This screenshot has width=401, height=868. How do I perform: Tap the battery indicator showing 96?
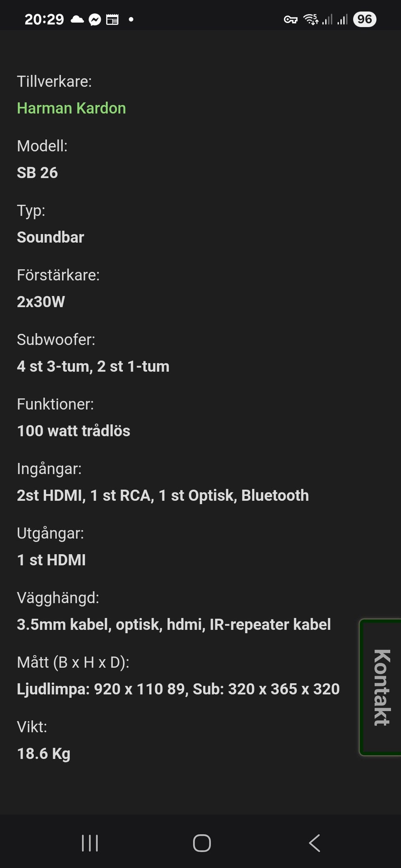click(364, 19)
